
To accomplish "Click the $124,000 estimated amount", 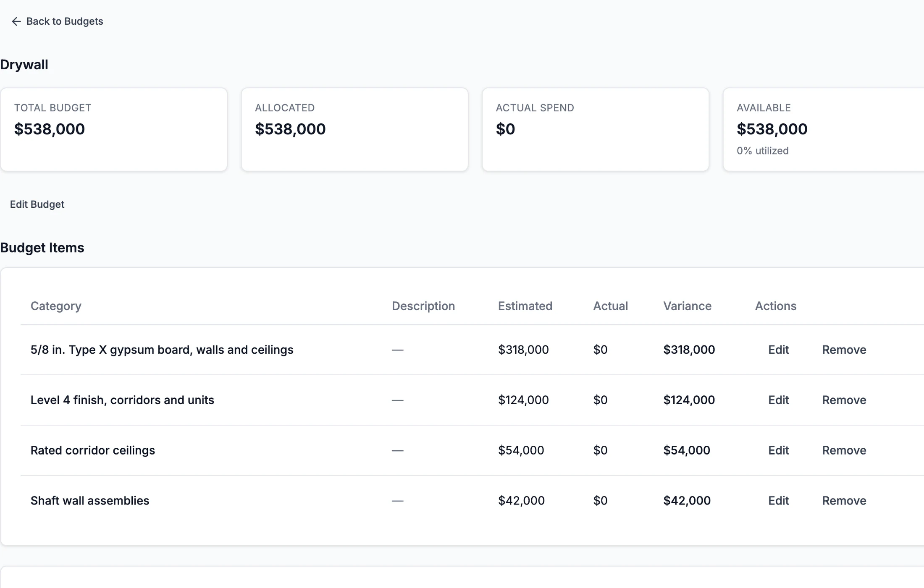I will coord(523,400).
